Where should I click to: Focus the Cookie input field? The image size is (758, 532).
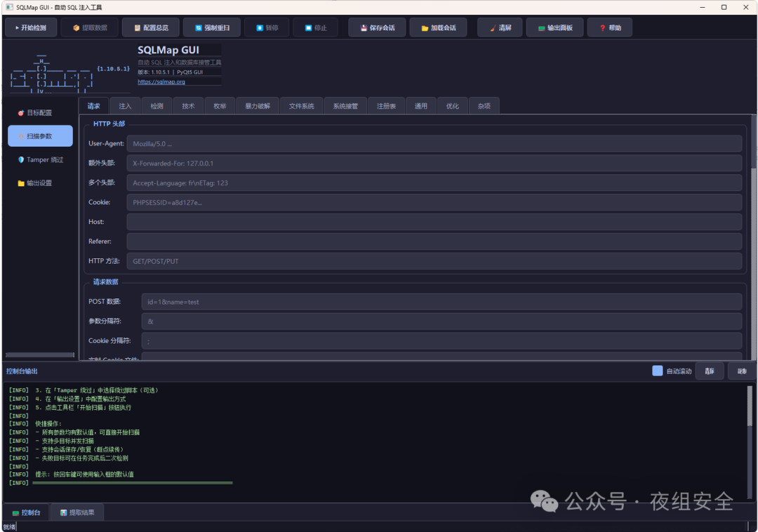[434, 202]
